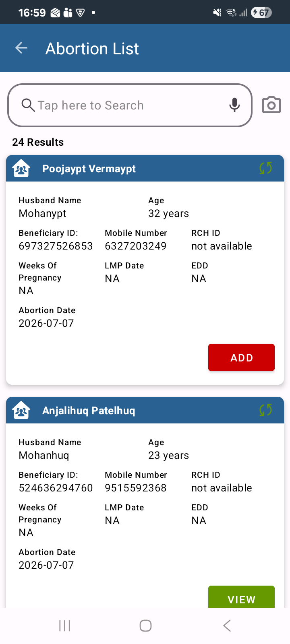Tap Android back navigation chevron
Viewport: 290px width, 644px height.
[227, 626]
